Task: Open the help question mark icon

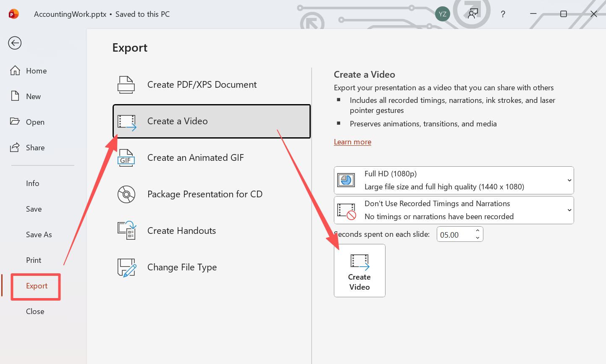Action: [x=503, y=14]
